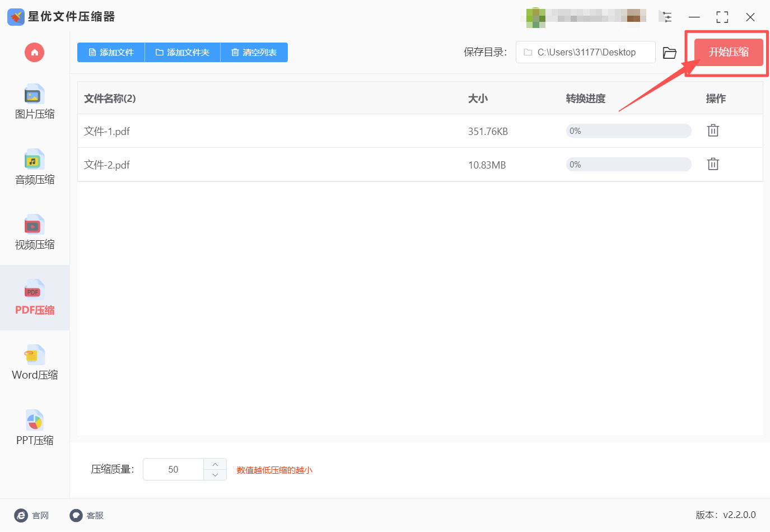Screen dimensions: 770x532
Task: Open the 官网 official website link
Action: point(32,515)
